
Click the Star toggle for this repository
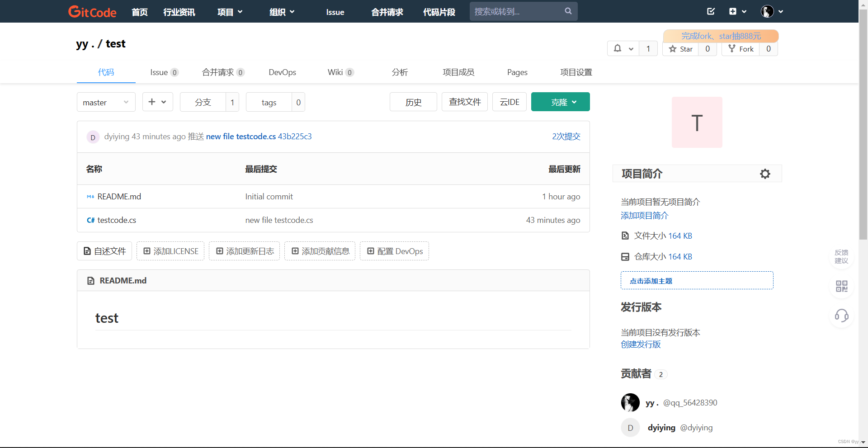(680, 49)
